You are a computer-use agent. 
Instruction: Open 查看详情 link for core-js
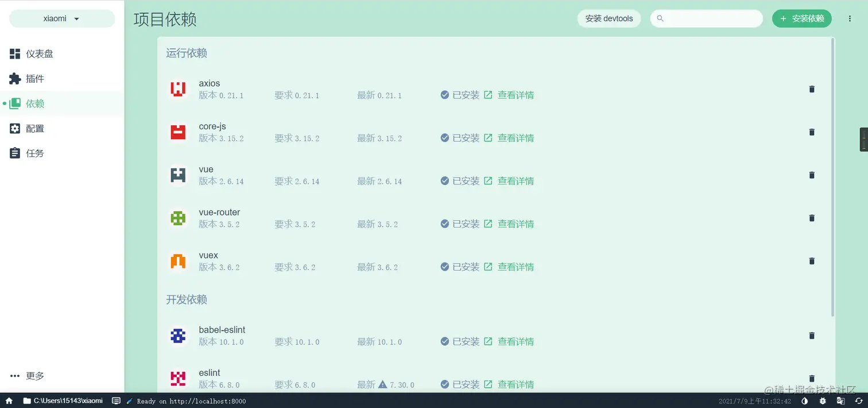[x=509, y=138]
